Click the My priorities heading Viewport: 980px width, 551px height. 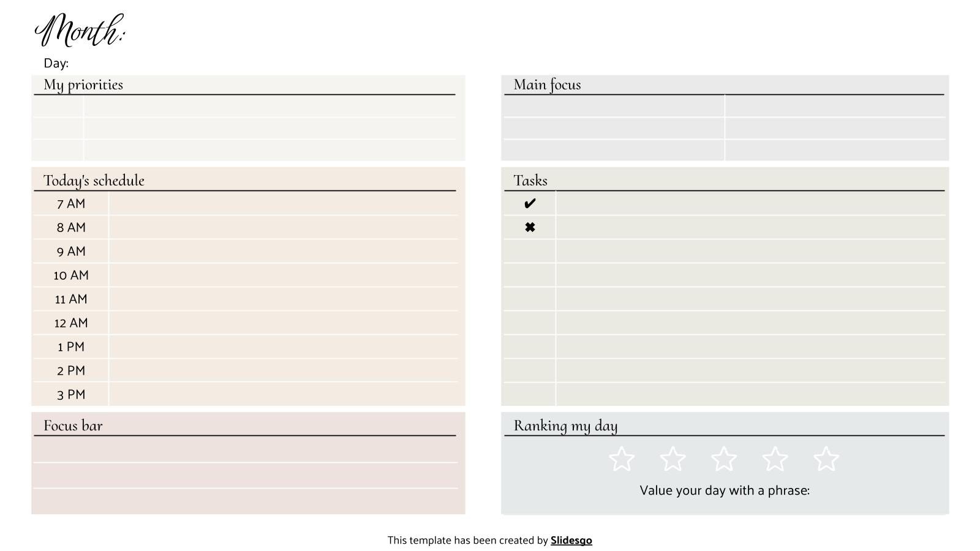pyautogui.click(x=83, y=84)
